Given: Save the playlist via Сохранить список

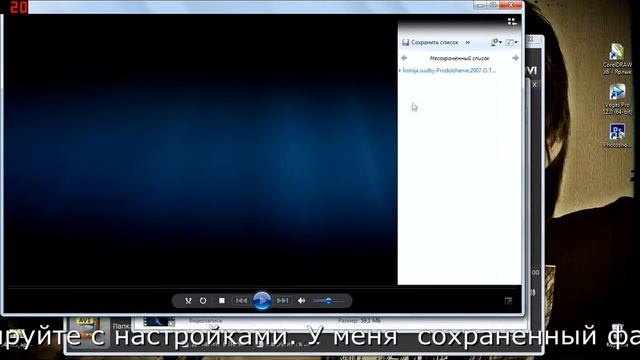Looking at the screenshot, I should point(434,42).
